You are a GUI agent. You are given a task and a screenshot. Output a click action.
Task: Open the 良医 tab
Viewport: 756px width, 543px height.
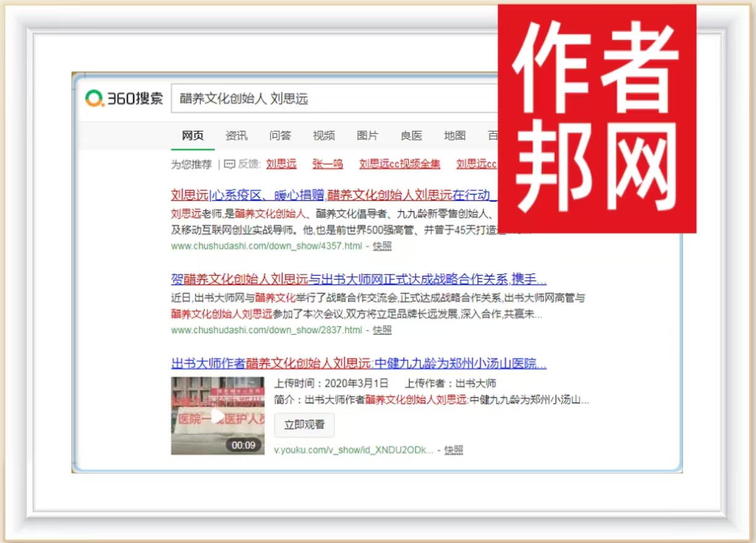(412, 136)
